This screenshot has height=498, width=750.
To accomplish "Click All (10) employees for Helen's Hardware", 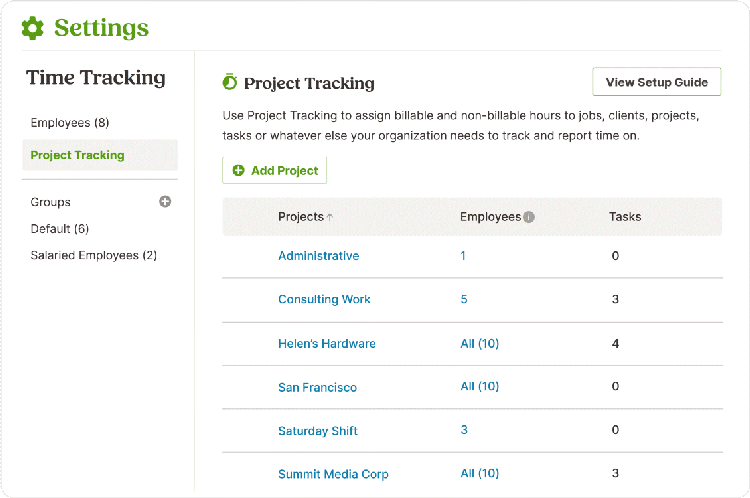I will [480, 343].
